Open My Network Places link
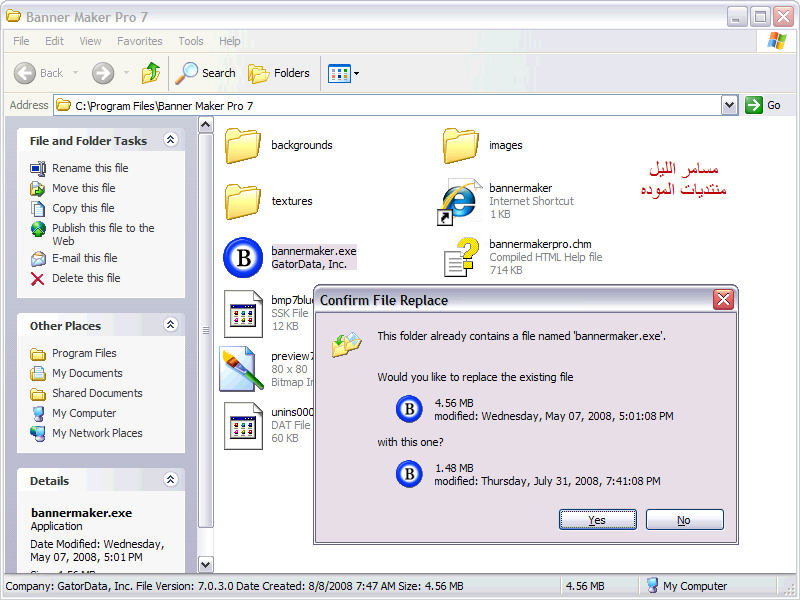 pyautogui.click(x=97, y=433)
